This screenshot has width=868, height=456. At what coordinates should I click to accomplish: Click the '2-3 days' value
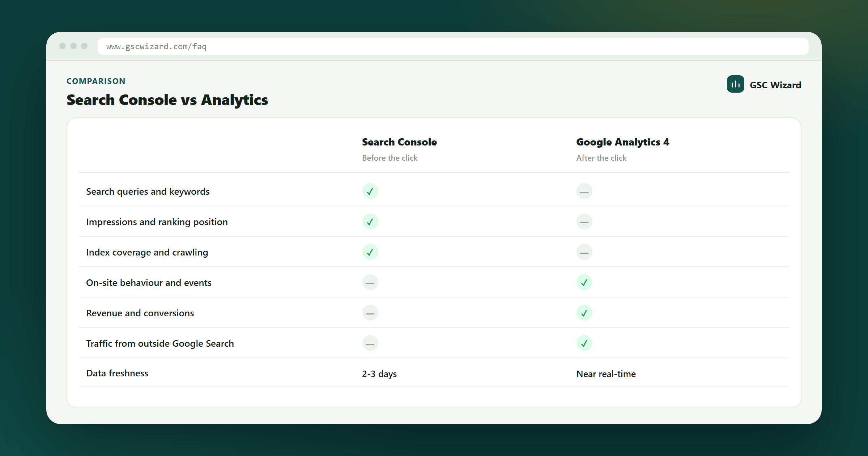click(x=379, y=374)
